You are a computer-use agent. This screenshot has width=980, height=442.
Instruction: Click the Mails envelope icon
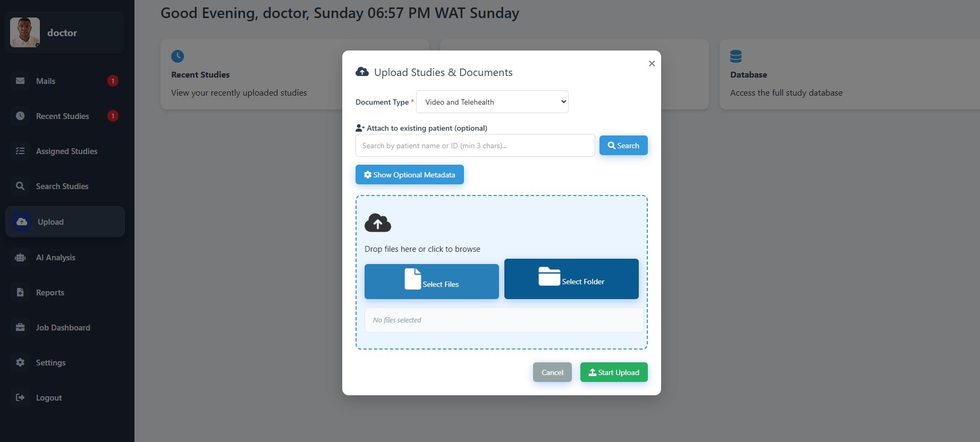20,81
